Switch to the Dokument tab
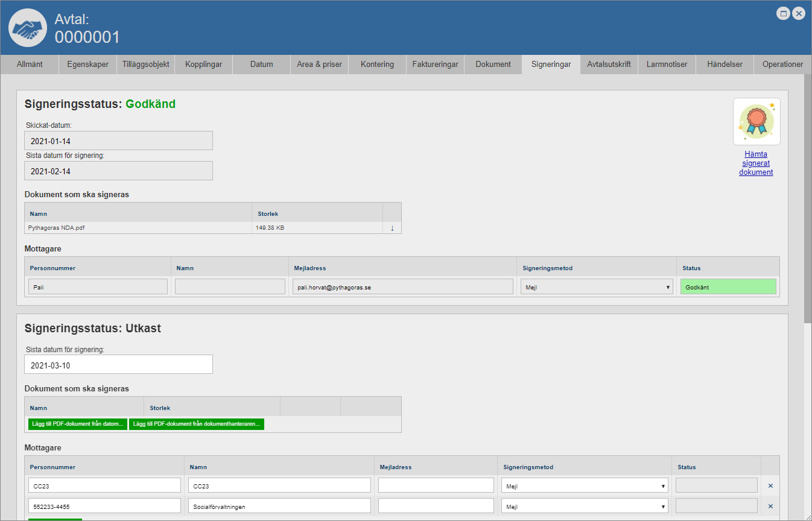Screen dimensions: 812x521 tap(493, 65)
